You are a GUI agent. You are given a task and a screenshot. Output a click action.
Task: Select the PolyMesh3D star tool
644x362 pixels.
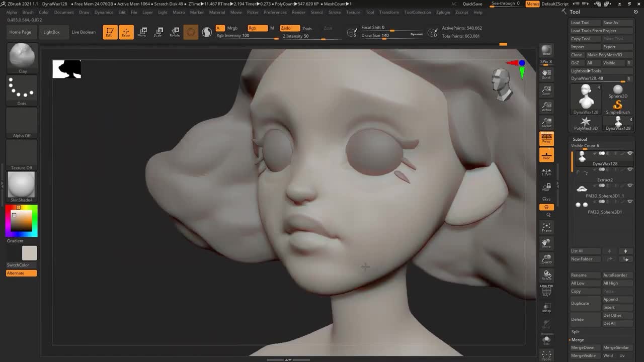(x=586, y=123)
